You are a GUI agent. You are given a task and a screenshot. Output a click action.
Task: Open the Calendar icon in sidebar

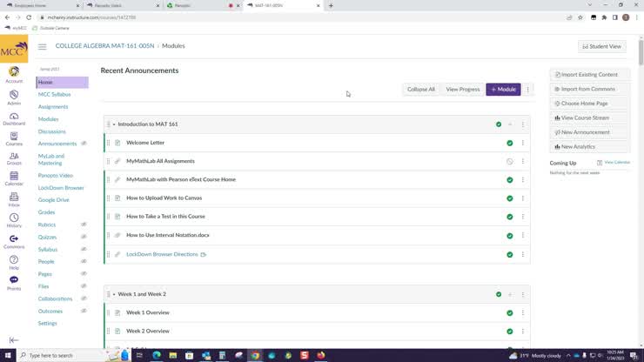tap(14, 177)
